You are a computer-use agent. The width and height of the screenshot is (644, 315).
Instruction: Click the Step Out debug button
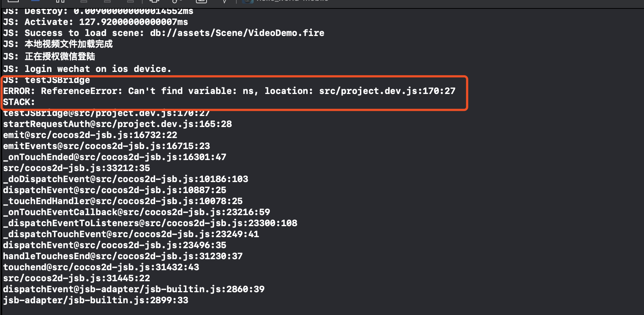(x=130, y=1)
